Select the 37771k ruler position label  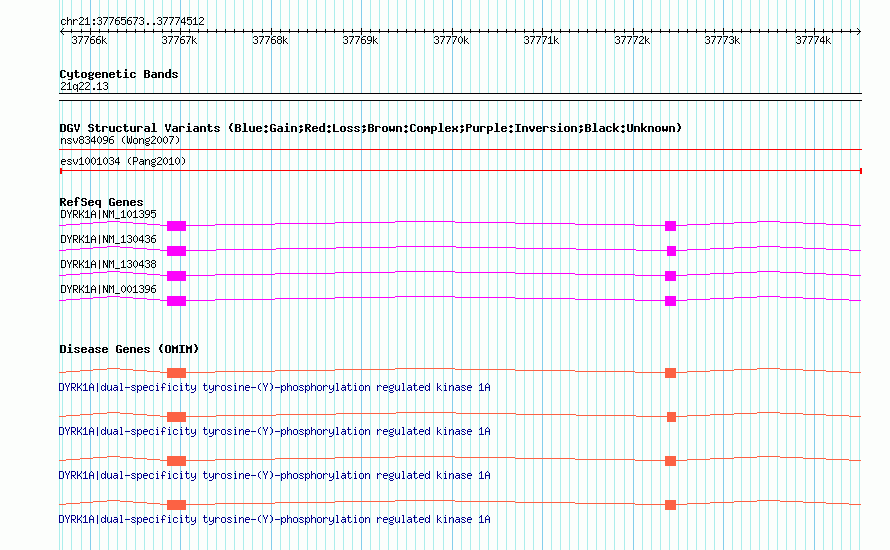[541, 40]
